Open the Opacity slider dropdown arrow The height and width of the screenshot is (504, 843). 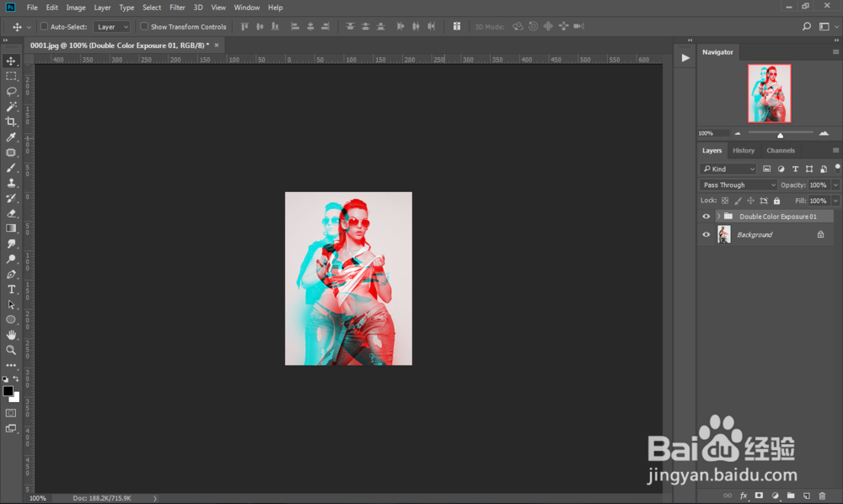(835, 185)
